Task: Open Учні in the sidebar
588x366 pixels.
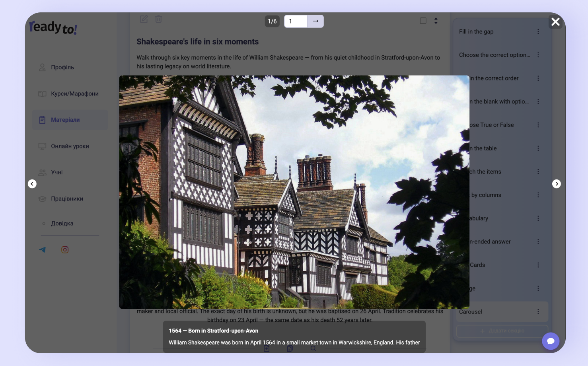Action: point(70,172)
